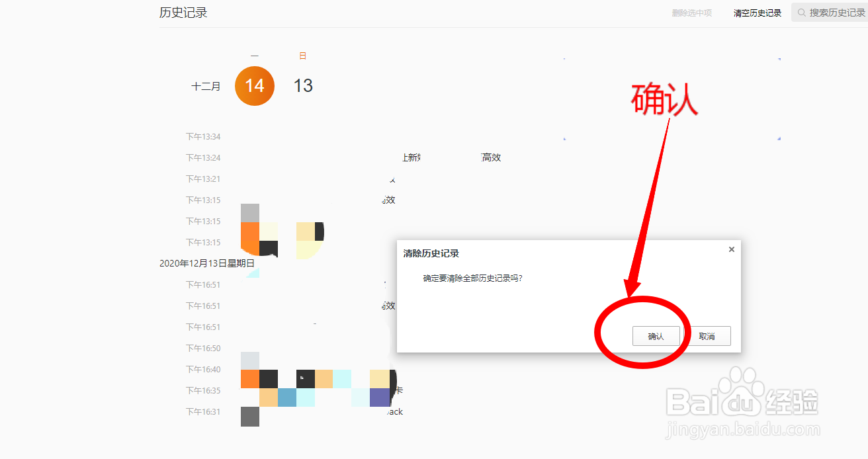Click the 下午16:50 history entry
868x459 pixels.
[x=203, y=349]
